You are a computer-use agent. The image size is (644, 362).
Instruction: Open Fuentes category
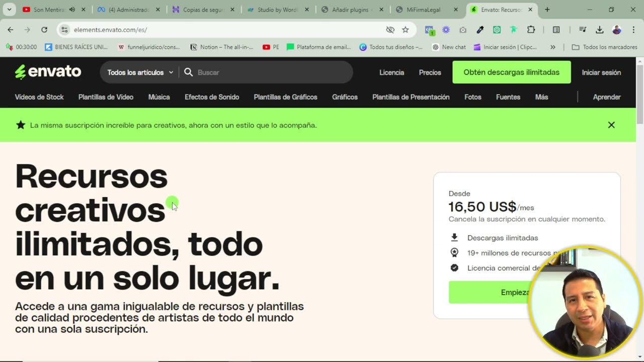(508, 97)
